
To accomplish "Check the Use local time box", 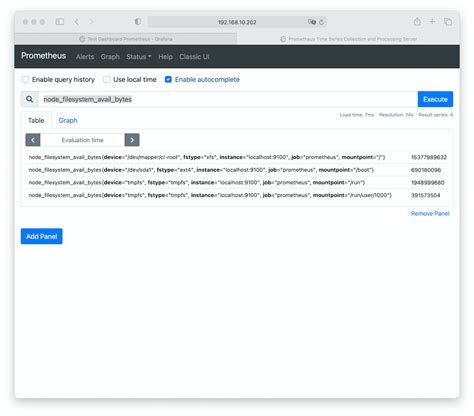I will coord(106,79).
